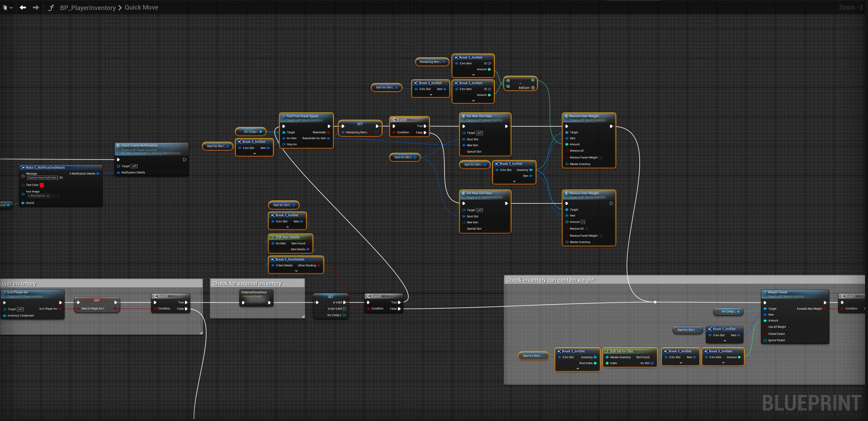Screen dimensions: 868x421
Task: Toggle Use All Weight checkbox on Weight Check
Action: (x=789, y=327)
